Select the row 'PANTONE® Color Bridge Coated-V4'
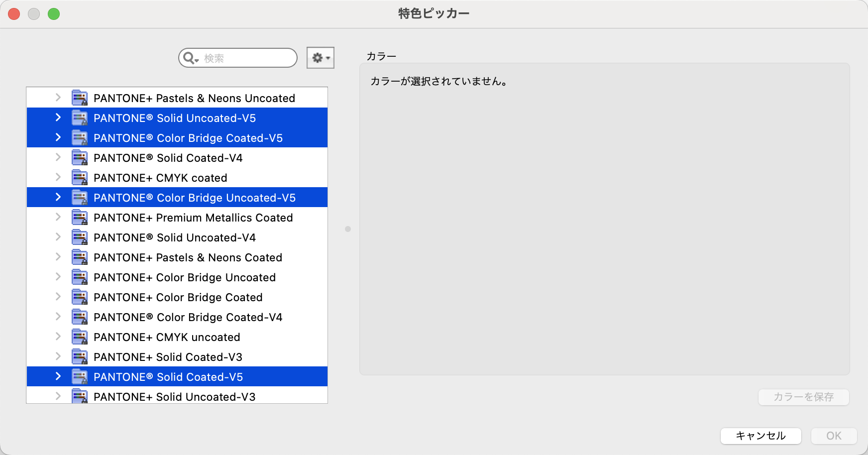Viewport: 868px width, 455px height. click(x=177, y=317)
